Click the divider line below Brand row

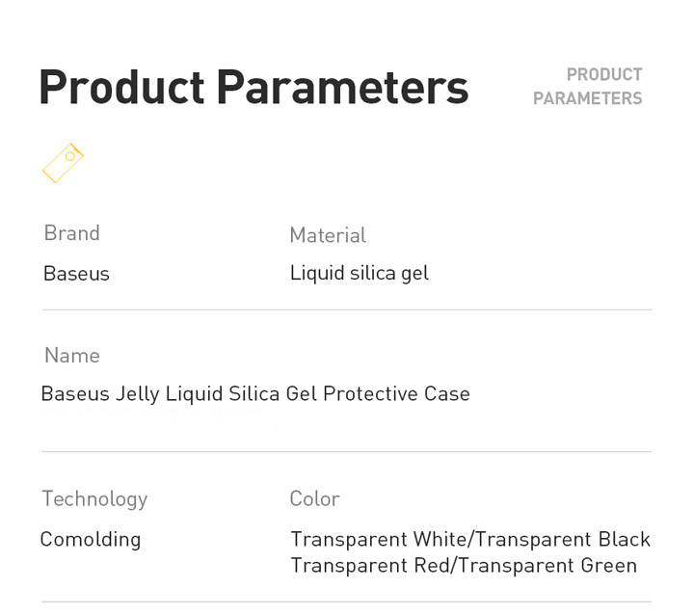coord(347,309)
